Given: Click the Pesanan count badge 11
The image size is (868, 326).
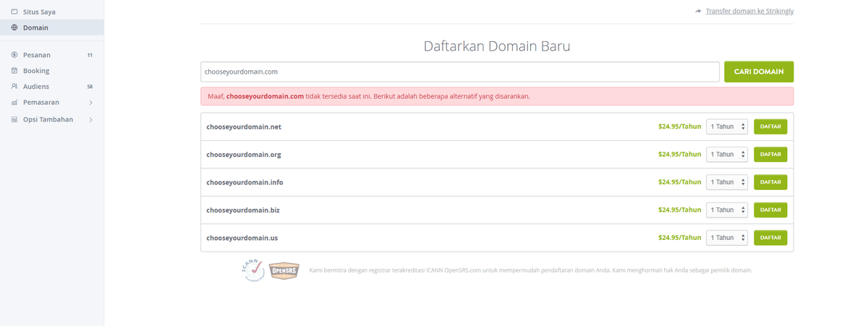Looking at the screenshot, I should [x=90, y=55].
